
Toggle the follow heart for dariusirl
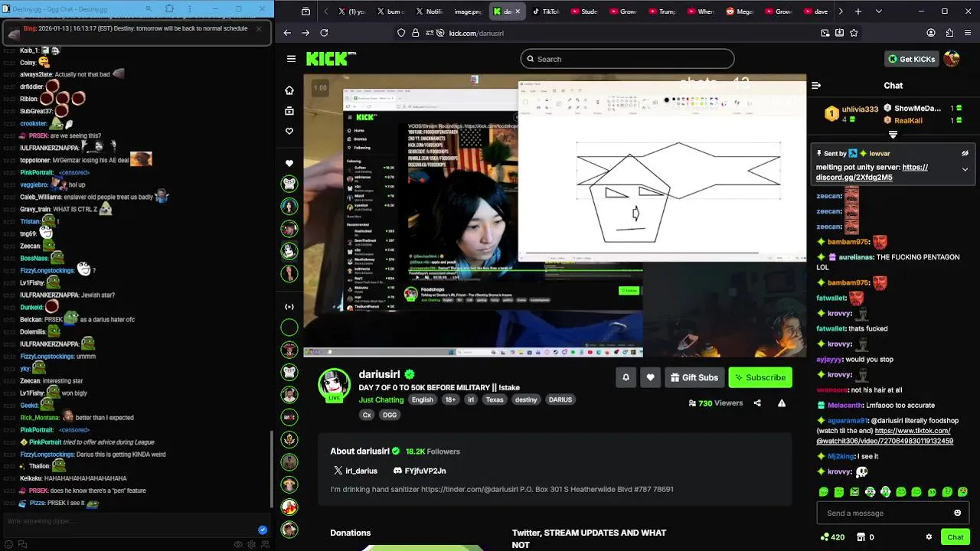[651, 377]
